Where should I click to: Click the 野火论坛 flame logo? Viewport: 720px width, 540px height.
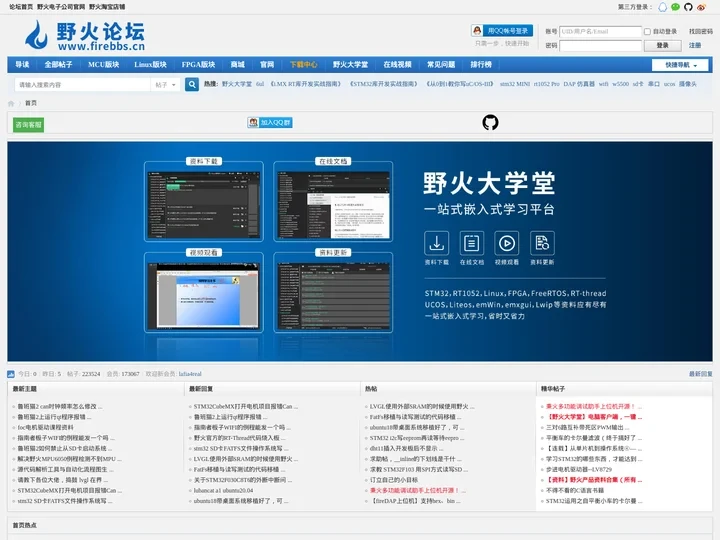coord(85,35)
